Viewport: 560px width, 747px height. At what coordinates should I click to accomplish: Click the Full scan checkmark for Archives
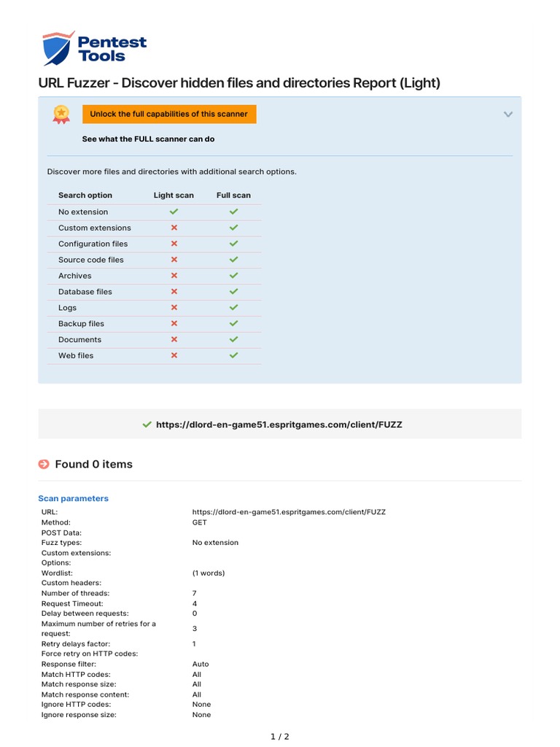[x=233, y=276]
